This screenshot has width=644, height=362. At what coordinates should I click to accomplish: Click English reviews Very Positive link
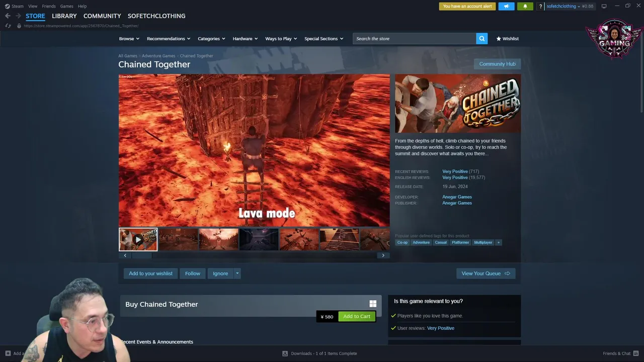[455, 177]
